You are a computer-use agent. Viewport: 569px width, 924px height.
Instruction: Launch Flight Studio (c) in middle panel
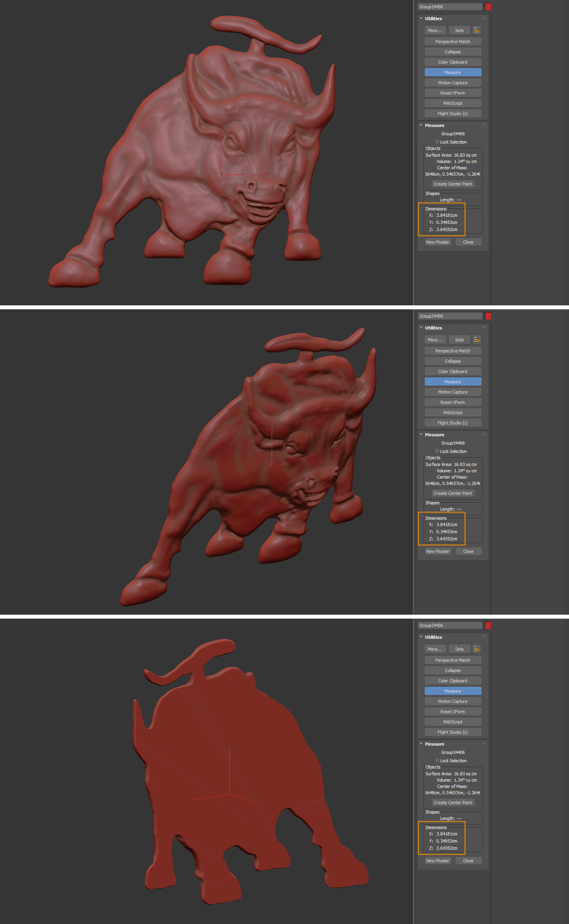coord(453,423)
